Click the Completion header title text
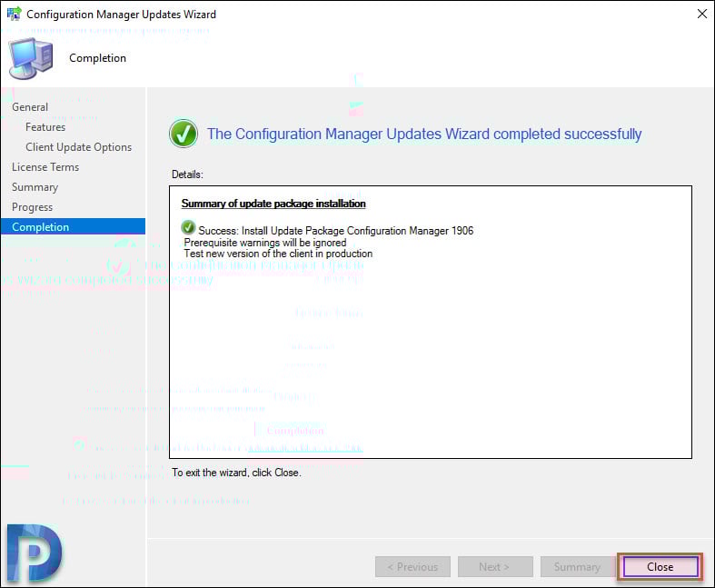This screenshot has width=715, height=588. [x=97, y=58]
